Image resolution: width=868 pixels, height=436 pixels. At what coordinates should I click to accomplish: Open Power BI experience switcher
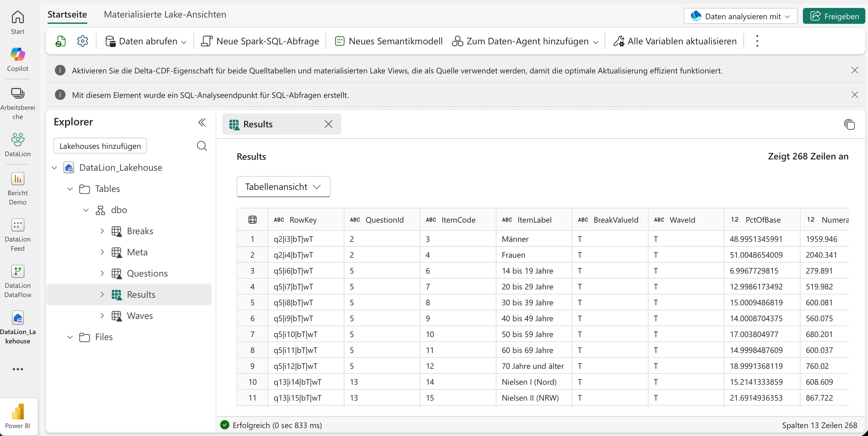tap(18, 416)
